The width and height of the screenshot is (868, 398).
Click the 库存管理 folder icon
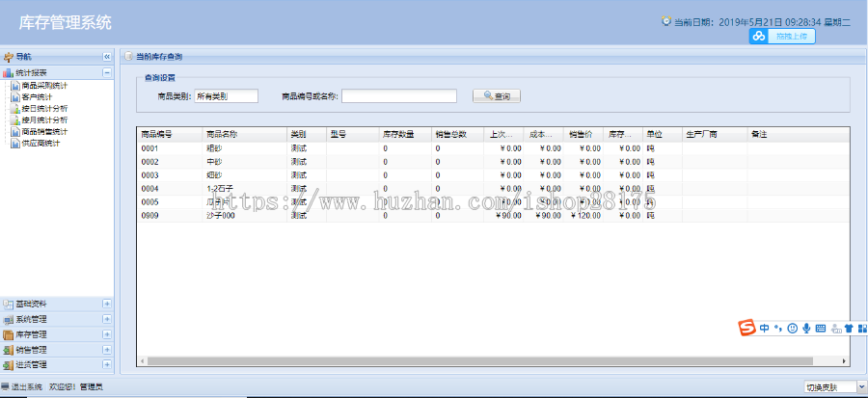coord(9,335)
